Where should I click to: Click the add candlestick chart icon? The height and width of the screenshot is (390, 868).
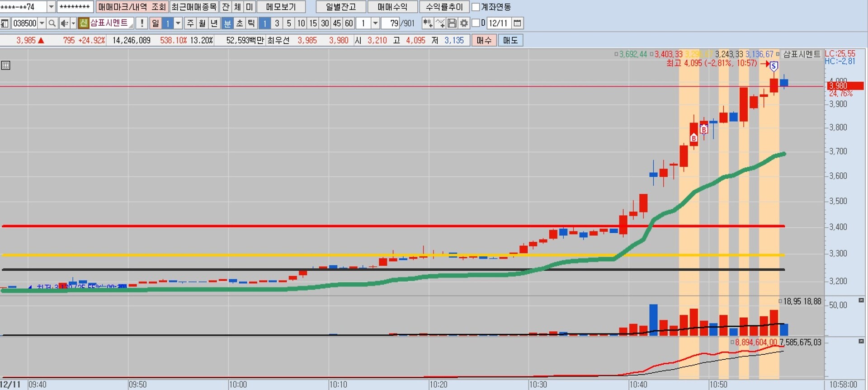click(427, 23)
